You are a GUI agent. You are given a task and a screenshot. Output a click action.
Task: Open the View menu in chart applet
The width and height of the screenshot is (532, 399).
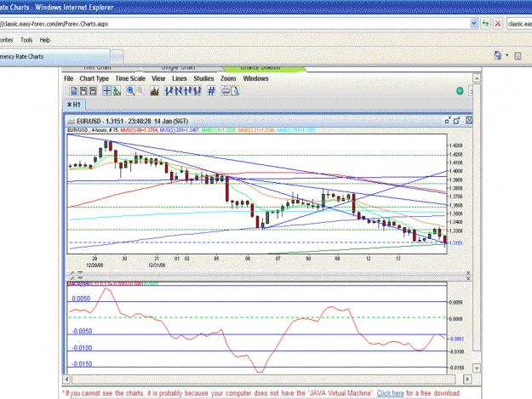click(158, 78)
